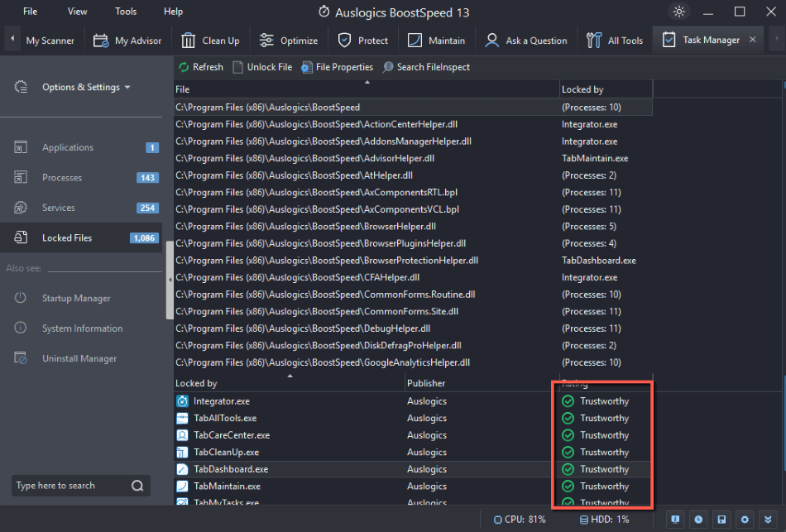
Task: Open the Protect tab
Action: point(363,41)
